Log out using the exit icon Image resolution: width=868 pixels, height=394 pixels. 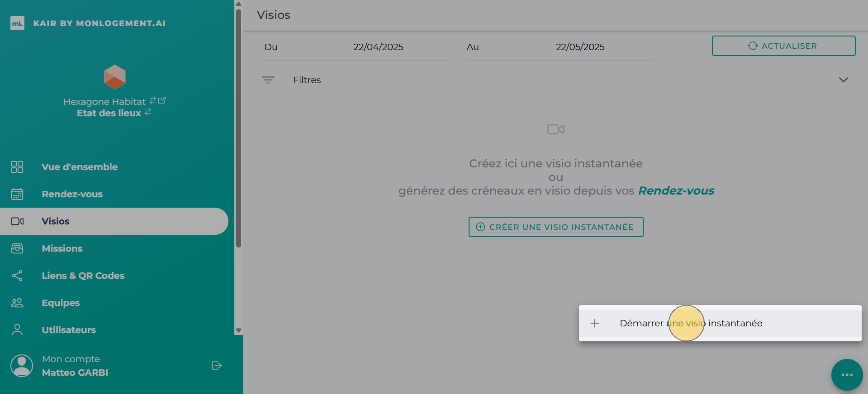pos(217,365)
